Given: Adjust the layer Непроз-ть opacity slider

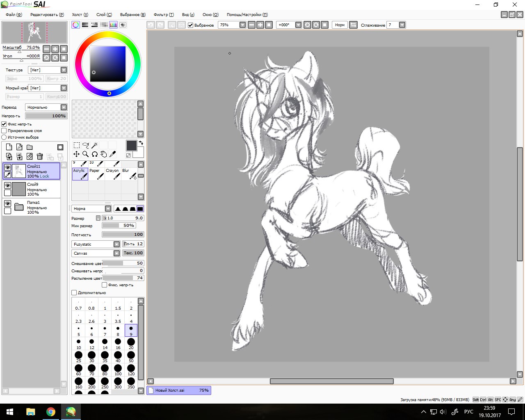Looking at the screenshot, I should click(x=46, y=116).
